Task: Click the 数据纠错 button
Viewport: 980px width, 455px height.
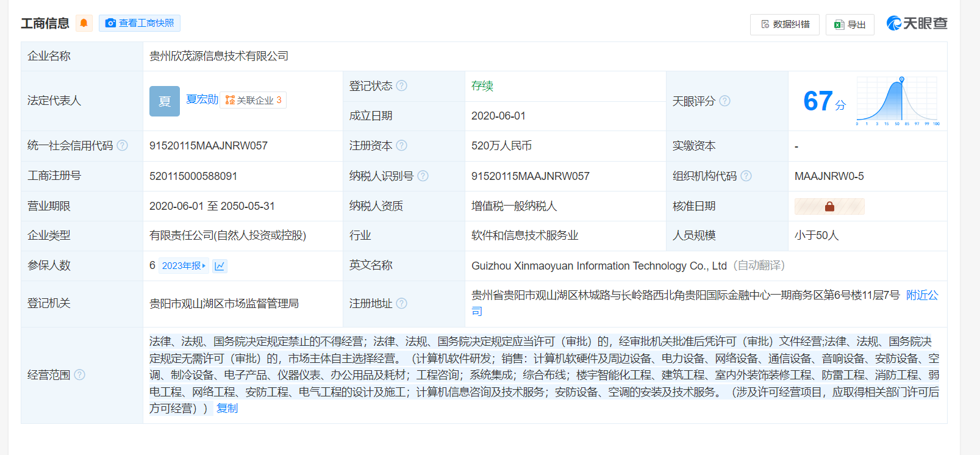Action: [x=785, y=24]
